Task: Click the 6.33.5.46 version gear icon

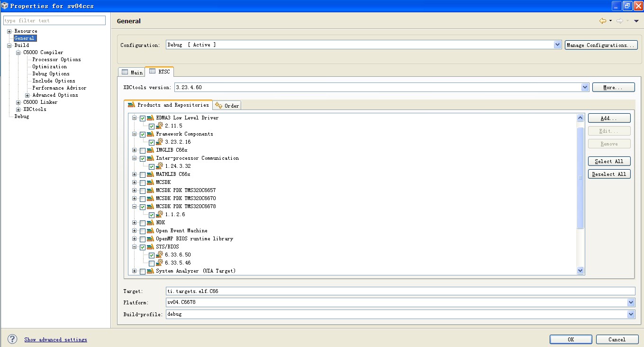Action: [160, 263]
